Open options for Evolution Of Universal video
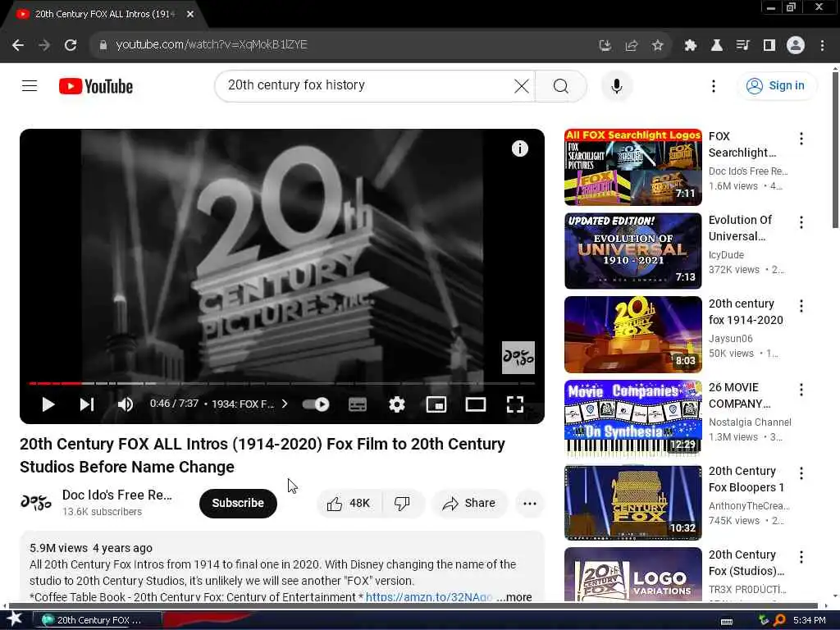 [x=801, y=222]
